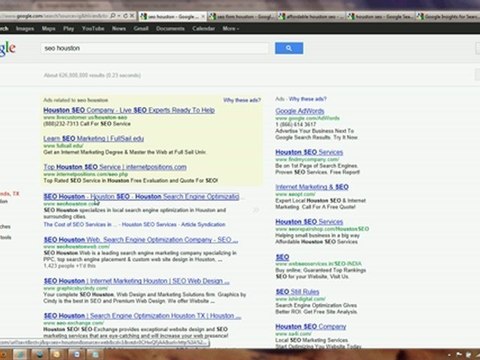Switch to 'affordable houston seo' tab
Screen dimensions: 480x360
pos(312,16)
